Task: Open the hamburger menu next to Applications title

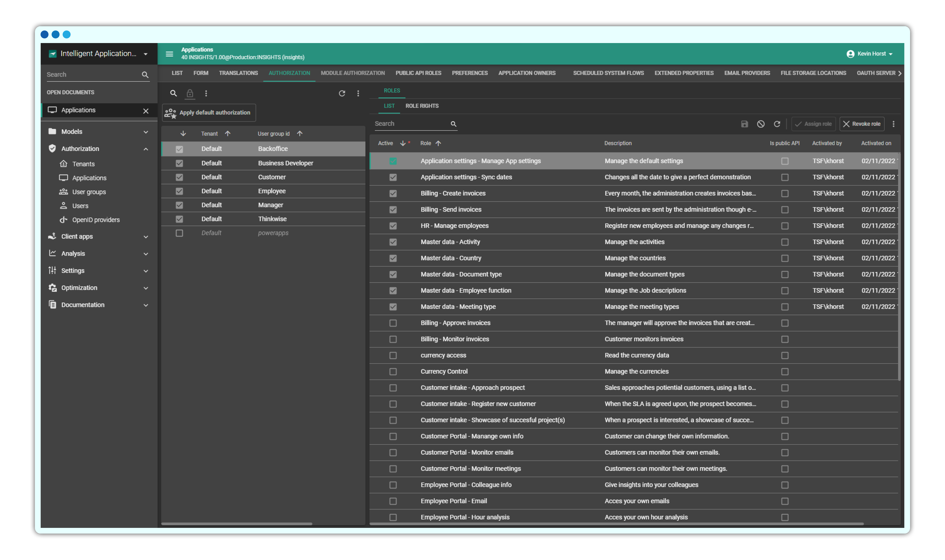Action: click(x=169, y=54)
